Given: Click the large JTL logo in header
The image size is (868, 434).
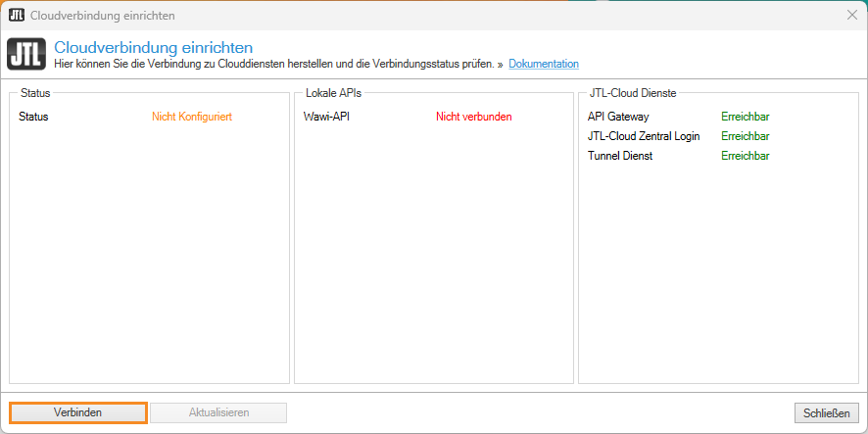Looking at the screenshot, I should tap(24, 55).
